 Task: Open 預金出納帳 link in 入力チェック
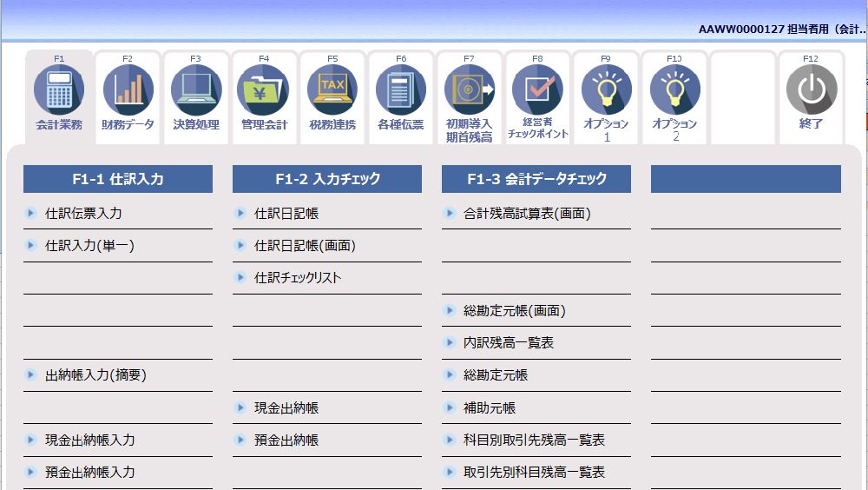pos(286,440)
